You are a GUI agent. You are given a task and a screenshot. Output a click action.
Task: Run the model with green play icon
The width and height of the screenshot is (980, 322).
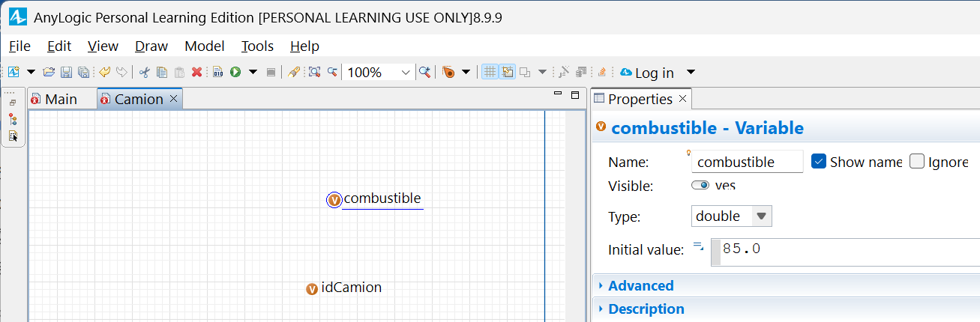coord(235,72)
